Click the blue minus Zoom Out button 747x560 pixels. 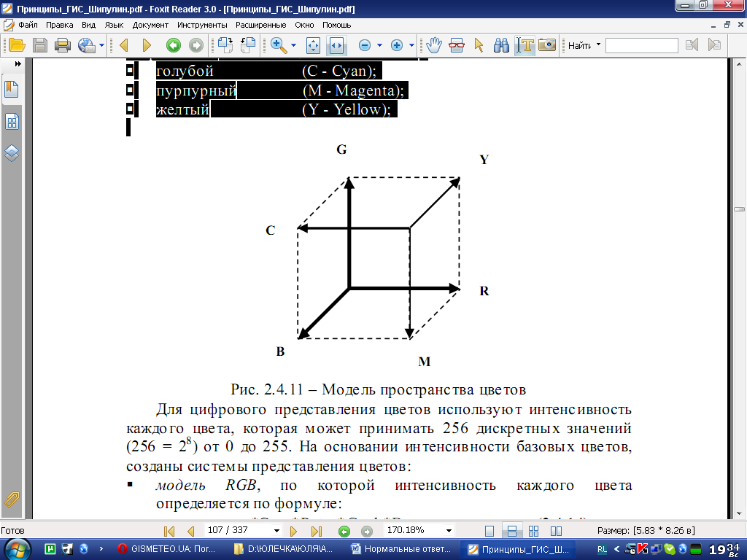pos(365,46)
